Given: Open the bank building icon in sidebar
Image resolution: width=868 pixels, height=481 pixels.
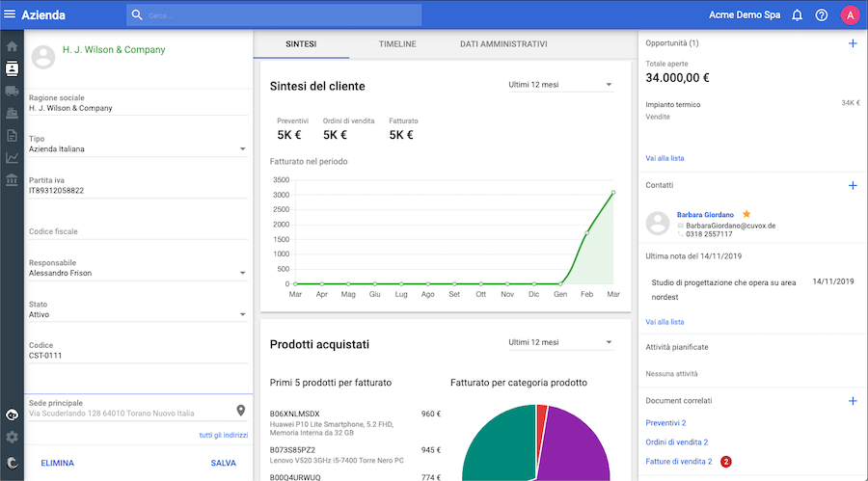Looking at the screenshot, I should coord(12,180).
